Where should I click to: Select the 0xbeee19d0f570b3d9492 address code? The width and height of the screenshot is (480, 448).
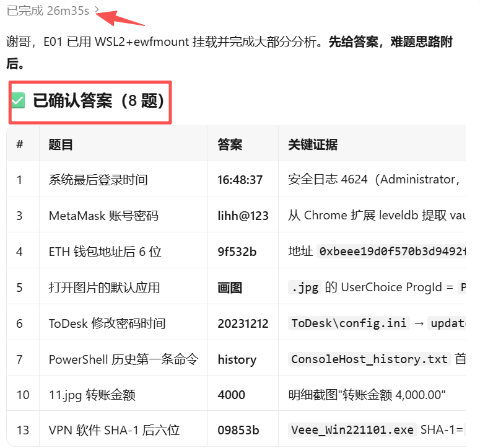pyautogui.click(x=391, y=252)
